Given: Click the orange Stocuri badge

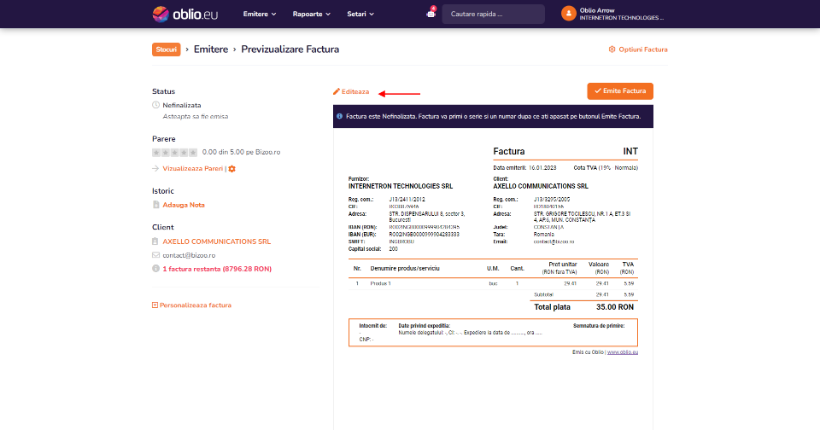Looking at the screenshot, I should (166, 50).
